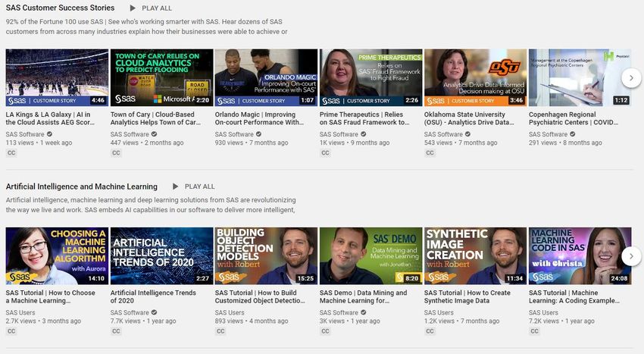This screenshot has height=354, width=644.
Task: Click SAS Users channel under Synthetic Image video
Action: (439, 312)
